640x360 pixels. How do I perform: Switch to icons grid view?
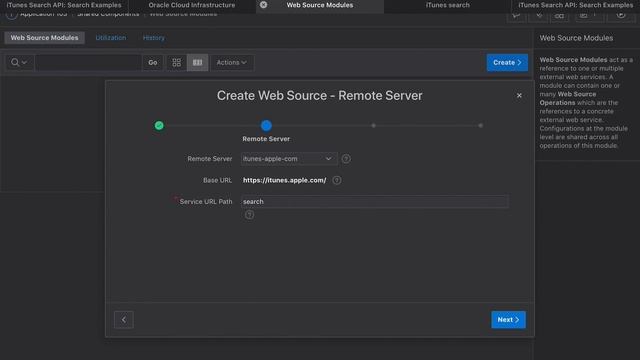click(176, 62)
